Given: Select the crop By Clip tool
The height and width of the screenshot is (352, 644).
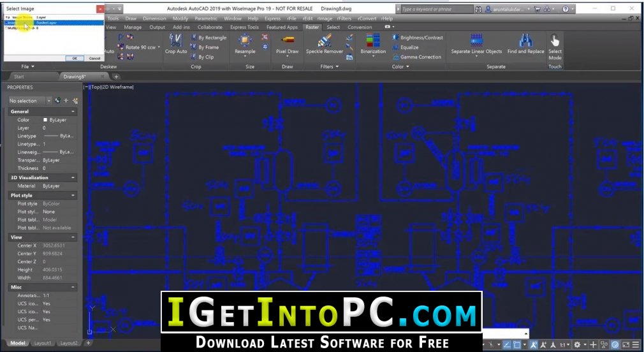Looking at the screenshot, I should click(x=202, y=57).
